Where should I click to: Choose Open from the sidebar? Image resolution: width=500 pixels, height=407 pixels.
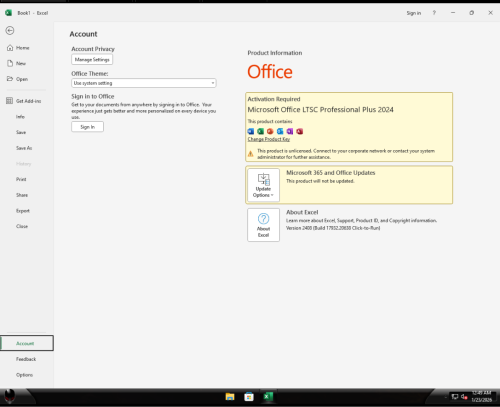(x=22, y=79)
